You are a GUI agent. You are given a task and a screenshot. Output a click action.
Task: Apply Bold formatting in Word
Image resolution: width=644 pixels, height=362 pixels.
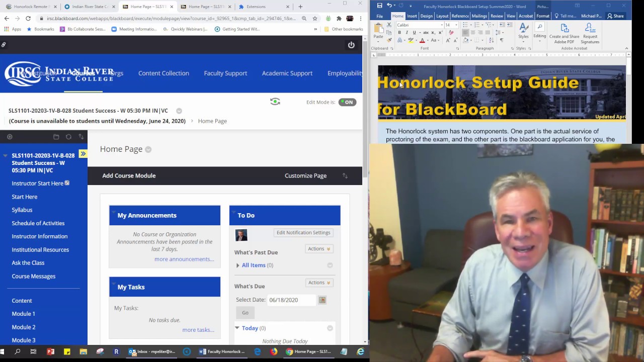tap(399, 33)
